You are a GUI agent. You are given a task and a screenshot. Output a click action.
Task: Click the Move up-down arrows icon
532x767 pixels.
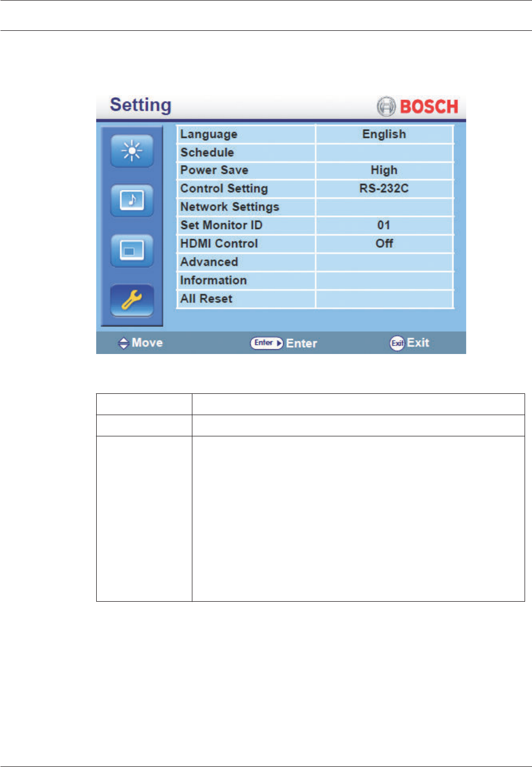coord(123,343)
